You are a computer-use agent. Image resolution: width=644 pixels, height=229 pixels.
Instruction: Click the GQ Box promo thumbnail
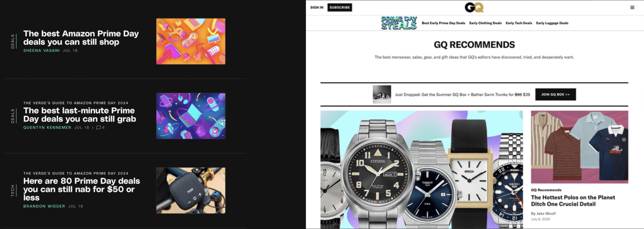click(382, 94)
